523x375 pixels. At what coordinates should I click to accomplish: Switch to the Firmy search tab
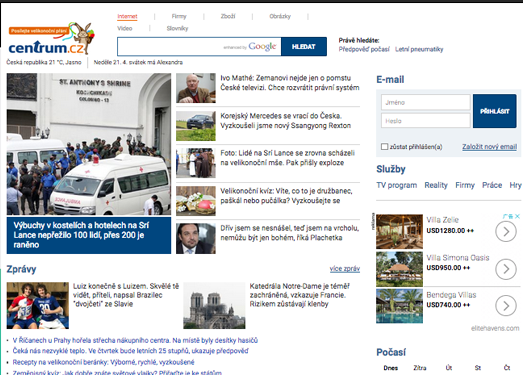pos(179,16)
